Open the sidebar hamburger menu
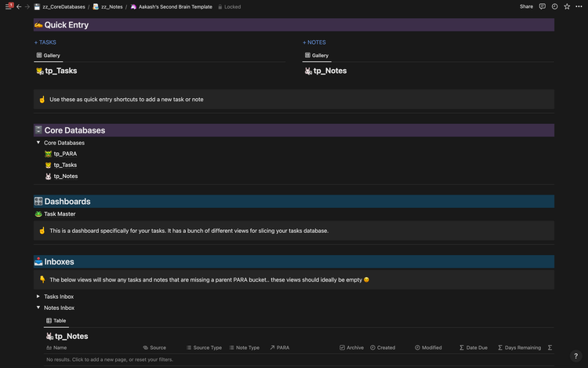The height and width of the screenshot is (368, 588). [x=9, y=7]
